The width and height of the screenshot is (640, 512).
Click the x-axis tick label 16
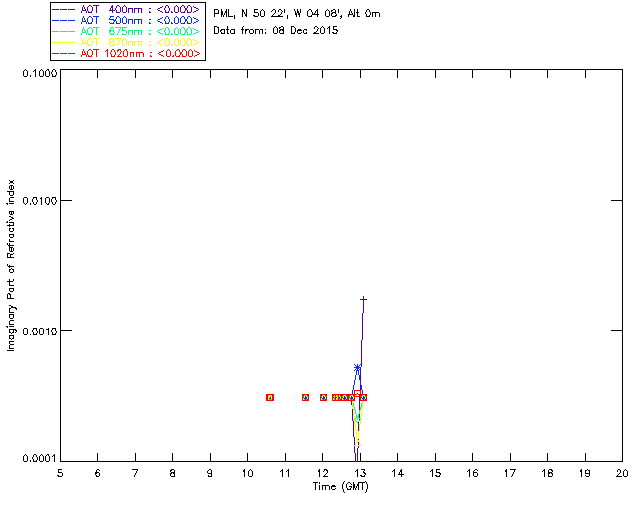click(472, 473)
